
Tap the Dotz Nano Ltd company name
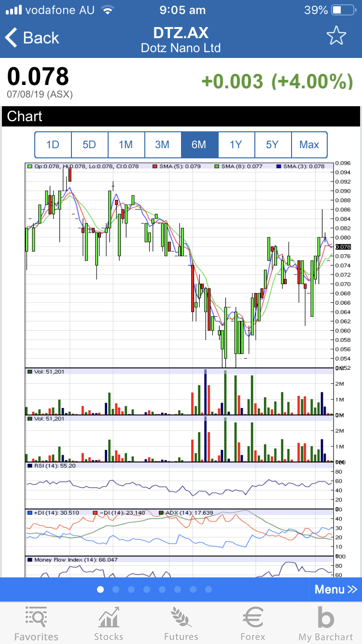pyautogui.click(x=181, y=48)
